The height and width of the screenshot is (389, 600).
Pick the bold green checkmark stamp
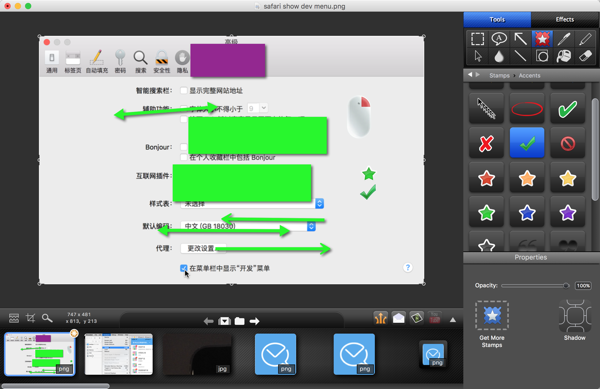coord(567,109)
